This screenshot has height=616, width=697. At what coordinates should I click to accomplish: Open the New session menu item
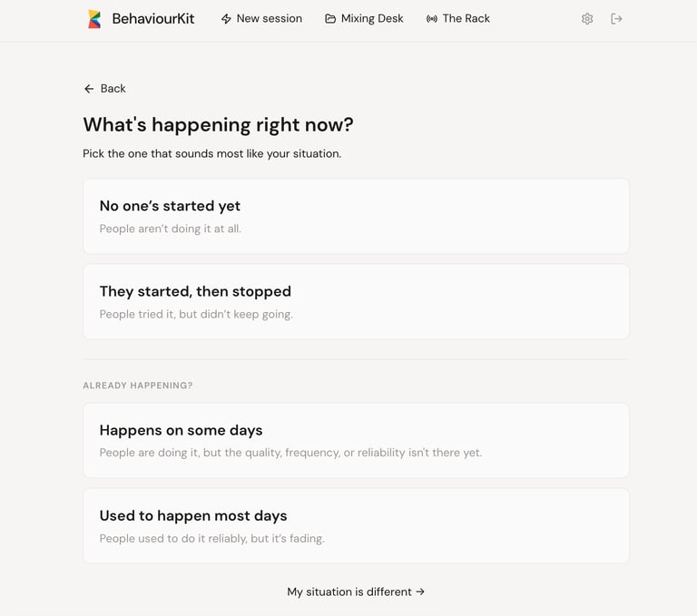pos(269,19)
